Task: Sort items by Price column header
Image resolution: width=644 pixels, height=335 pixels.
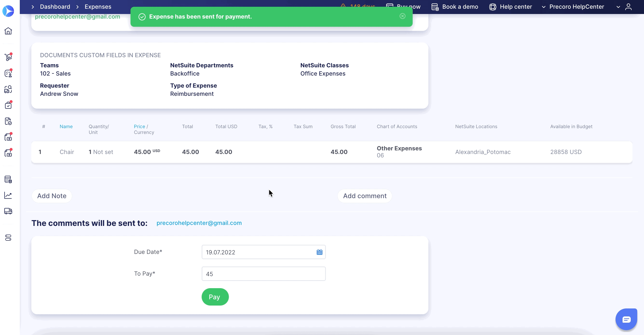Action: [139, 127]
